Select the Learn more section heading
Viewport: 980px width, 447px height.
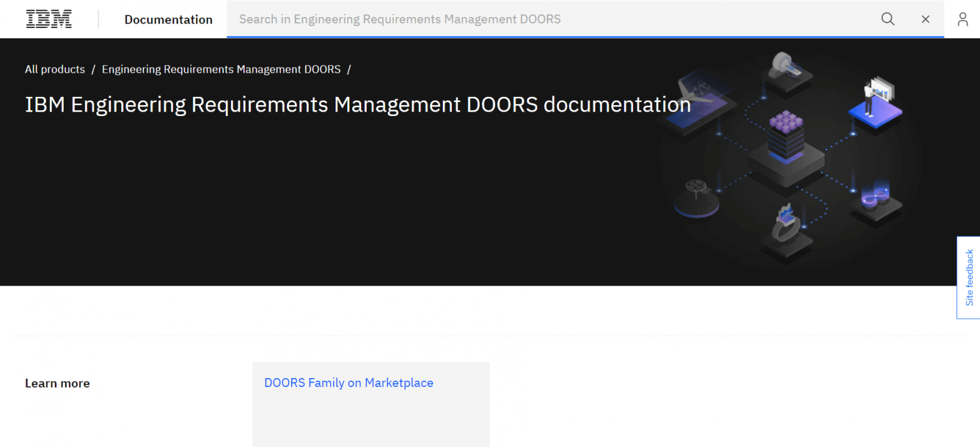point(57,383)
